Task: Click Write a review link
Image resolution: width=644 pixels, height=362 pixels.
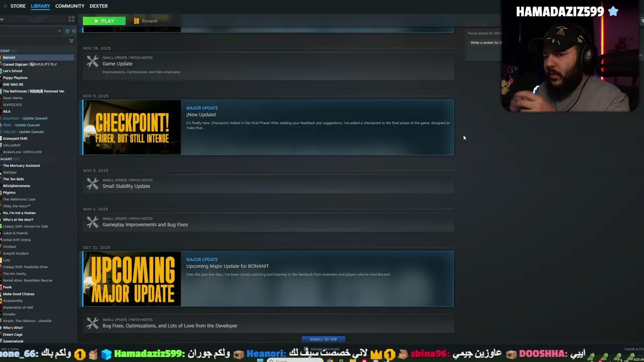Action: pos(485,43)
